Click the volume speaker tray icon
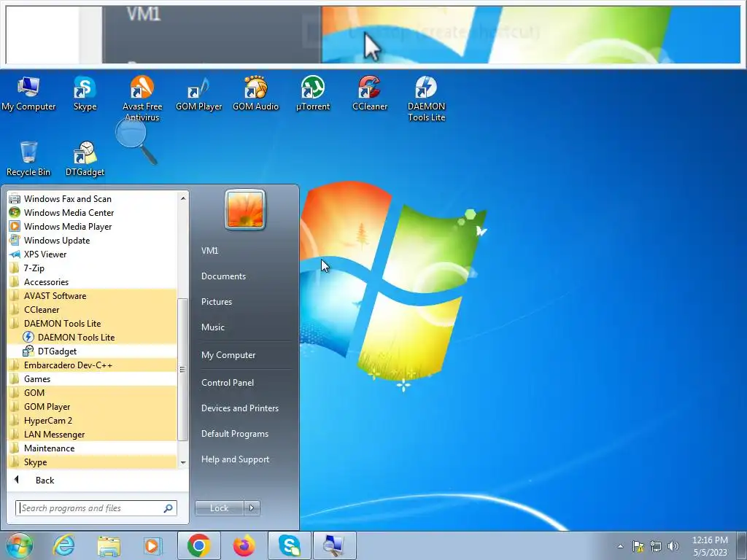Viewport: 747px width, 560px height. 673,546
